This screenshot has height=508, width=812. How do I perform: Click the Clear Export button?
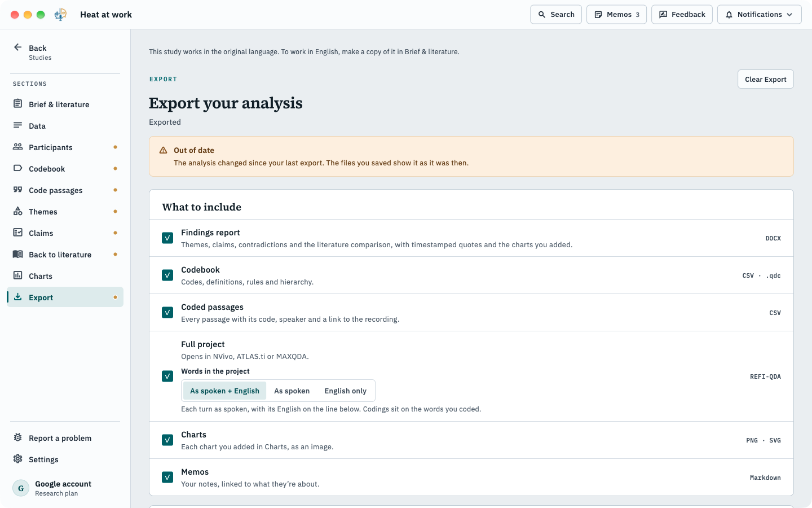(x=766, y=79)
